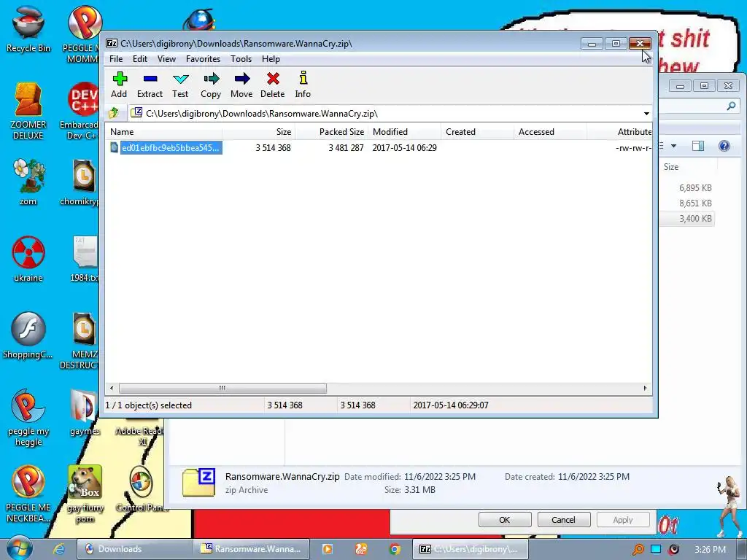
Task: Click the 3 481 287 packed size value
Action: click(x=346, y=147)
